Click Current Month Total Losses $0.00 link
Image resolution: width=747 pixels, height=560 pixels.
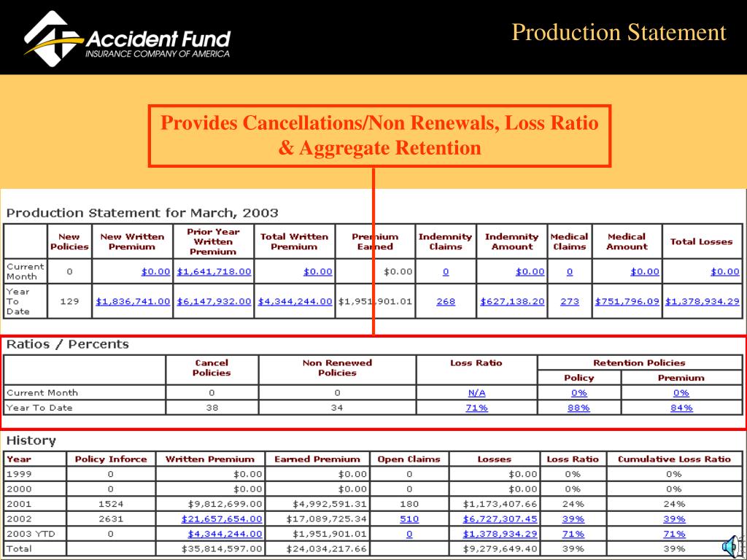[x=725, y=271]
